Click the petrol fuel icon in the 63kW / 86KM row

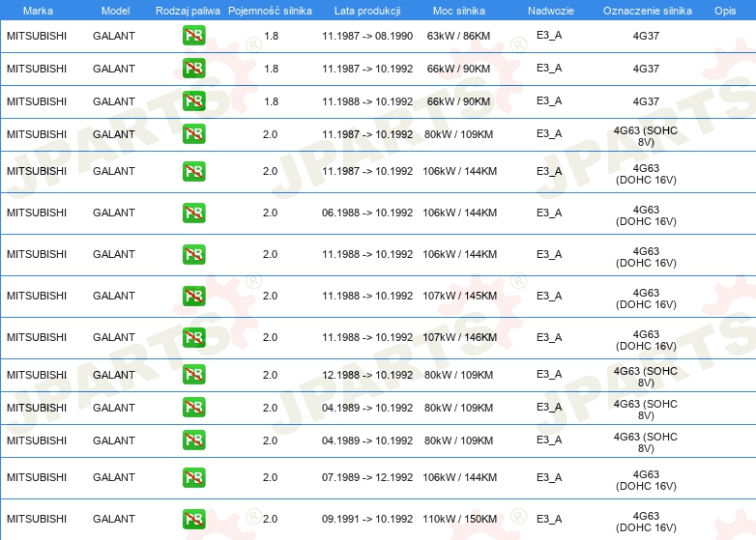193,36
